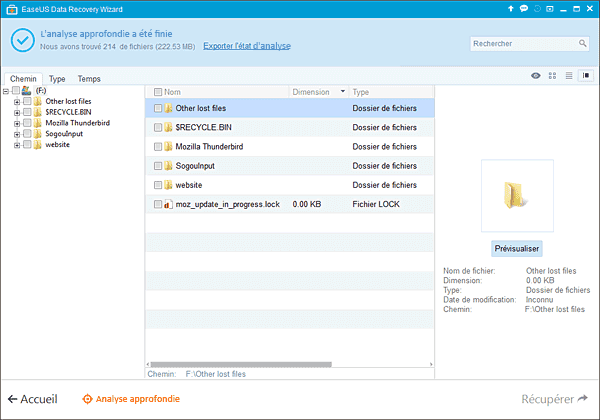The image size is (600, 420).
Task: Check the F: drive checkbox in tree
Action: point(16,90)
